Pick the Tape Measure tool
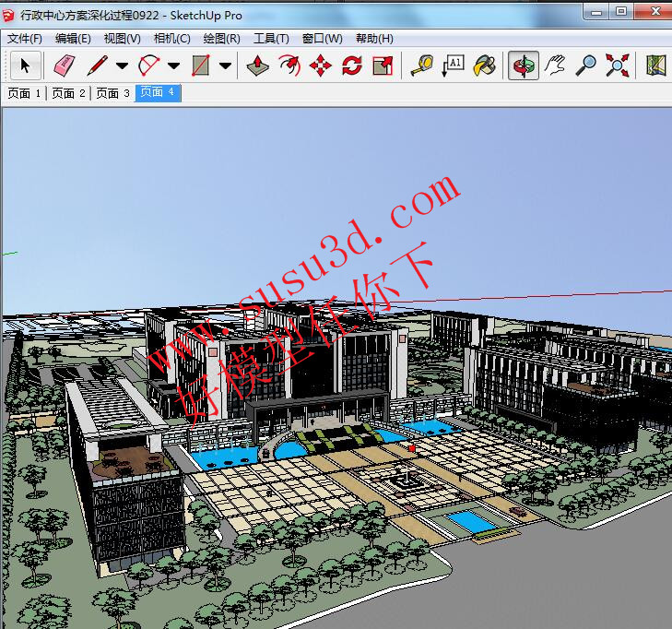 click(422, 65)
